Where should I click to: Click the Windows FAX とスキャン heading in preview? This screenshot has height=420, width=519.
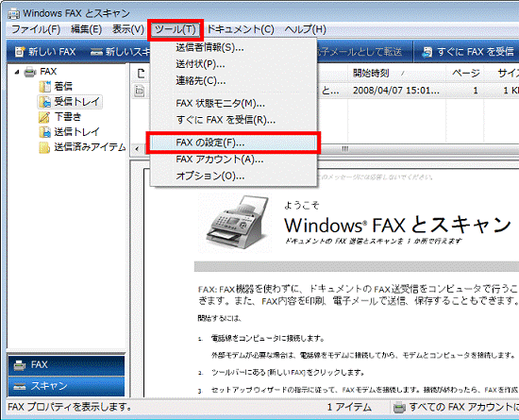(x=397, y=225)
